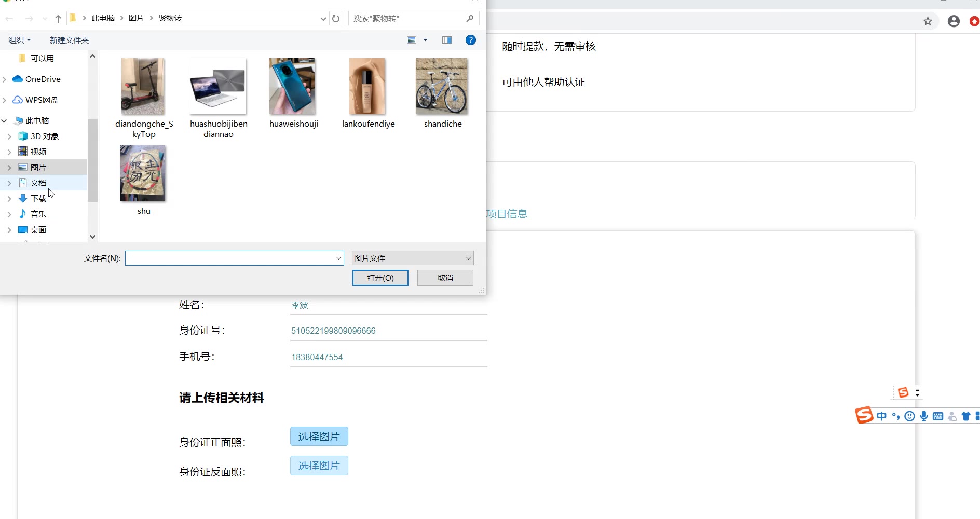Open the 项目信息 link
This screenshot has height=519, width=980.
coord(507,214)
